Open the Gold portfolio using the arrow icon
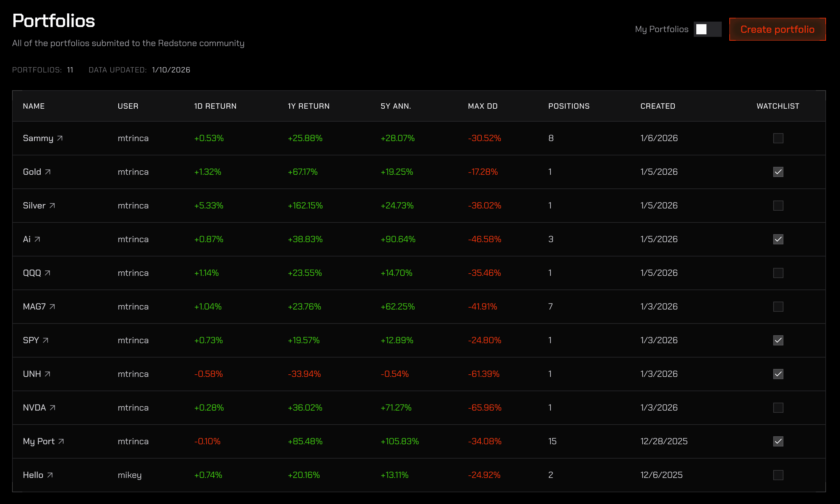The width and height of the screenshot is (840, 504). point(48,172)
